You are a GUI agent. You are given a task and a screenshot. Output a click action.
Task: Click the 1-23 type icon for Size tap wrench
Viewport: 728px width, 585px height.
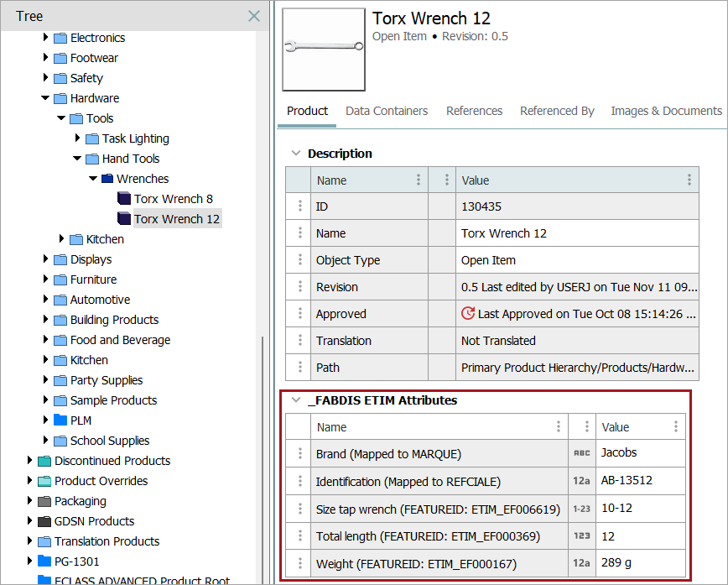tap(582, 509)
